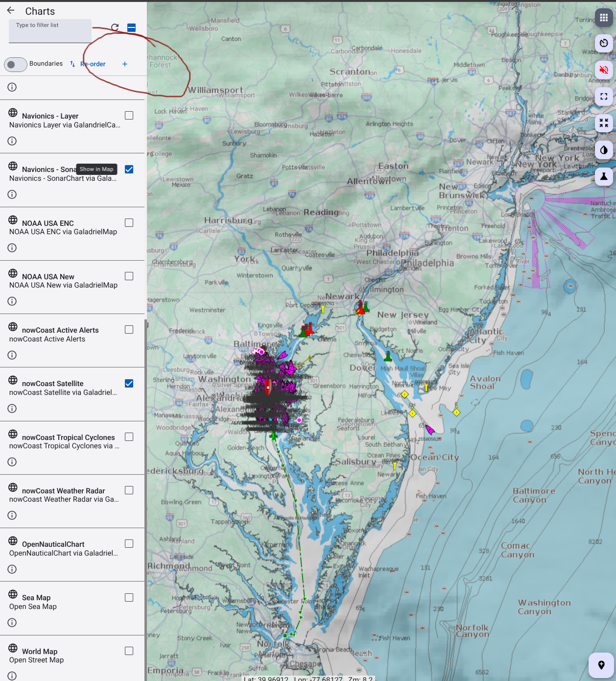Unmute alarms with the red speaker icon

[604, 70]
